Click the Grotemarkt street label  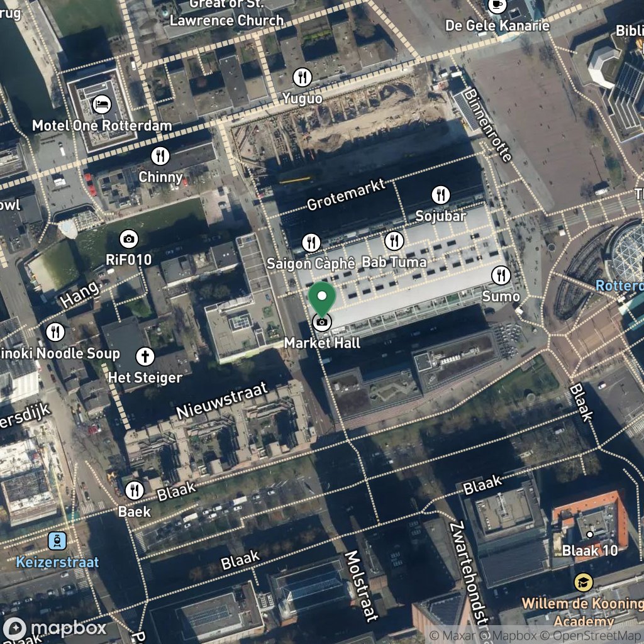coord(347,195)
